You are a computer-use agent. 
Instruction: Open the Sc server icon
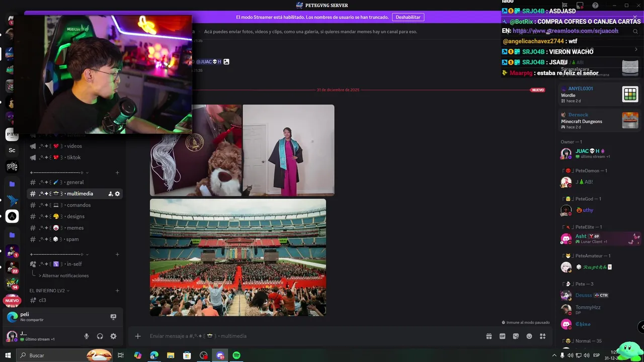click(12, 150)
